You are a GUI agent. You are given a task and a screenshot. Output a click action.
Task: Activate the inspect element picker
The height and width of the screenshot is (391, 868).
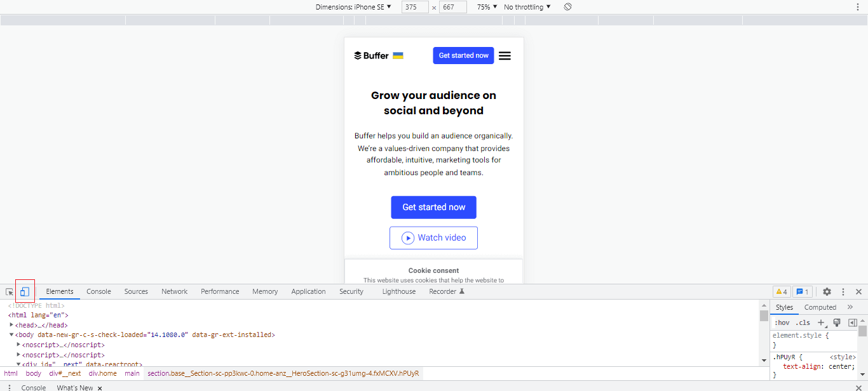10,292
